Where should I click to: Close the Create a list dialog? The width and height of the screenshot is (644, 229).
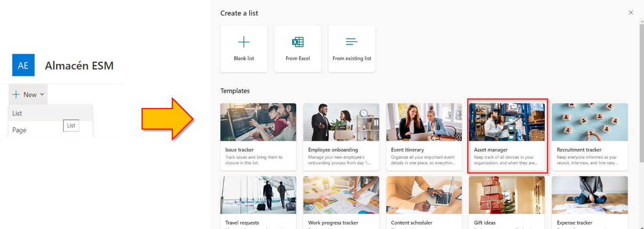(x=631, y=12)
